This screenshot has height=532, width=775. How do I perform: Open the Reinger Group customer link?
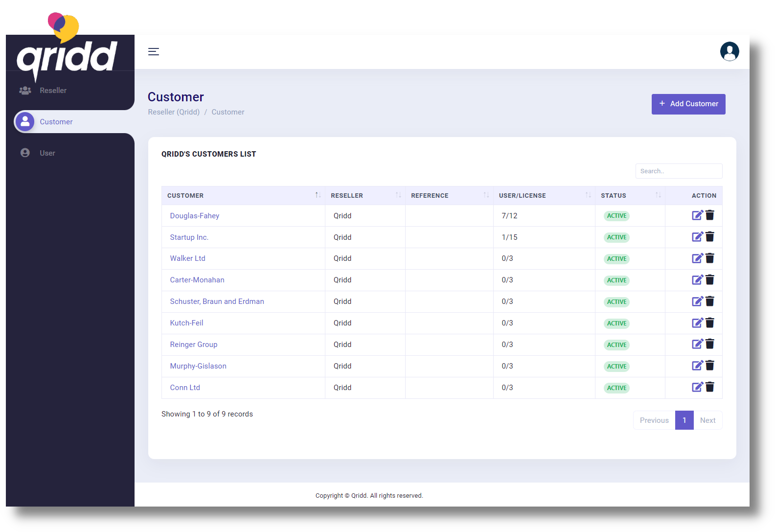[194, 345]
